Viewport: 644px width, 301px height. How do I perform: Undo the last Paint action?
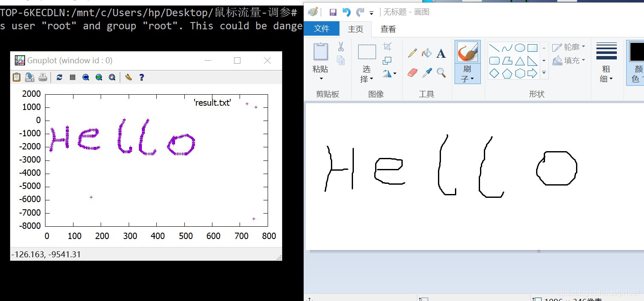[347, 12]
